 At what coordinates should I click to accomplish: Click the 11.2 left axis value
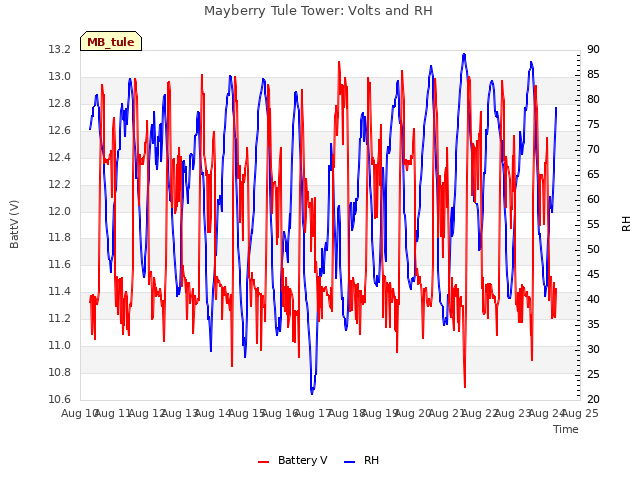tap(59, 318)
